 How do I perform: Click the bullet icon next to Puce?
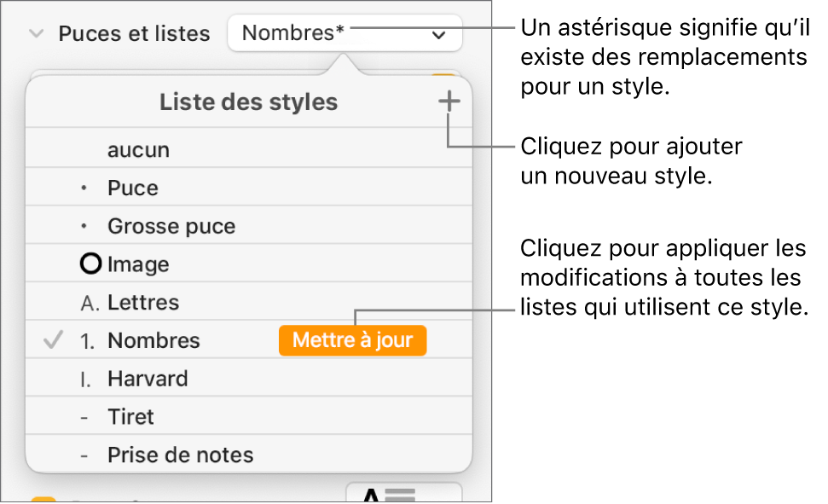[x=84, y=188]
